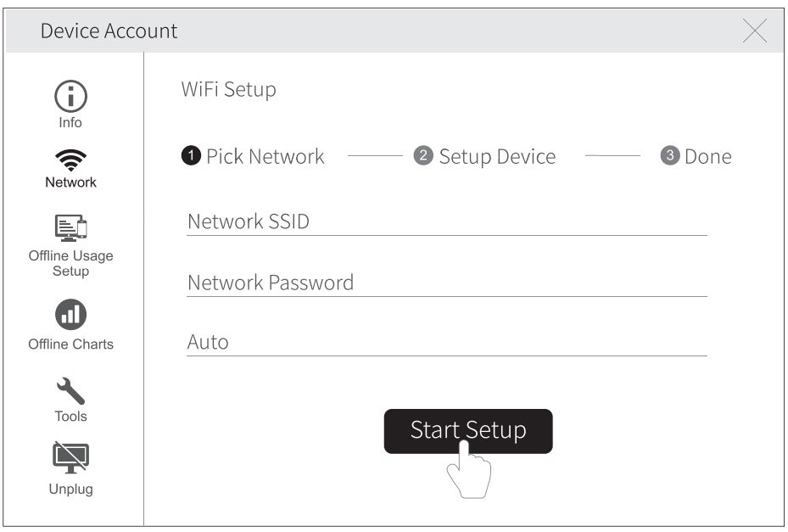Click the Network SSID field
Screen dimensions: 788x532
click(x=446, y=222)
